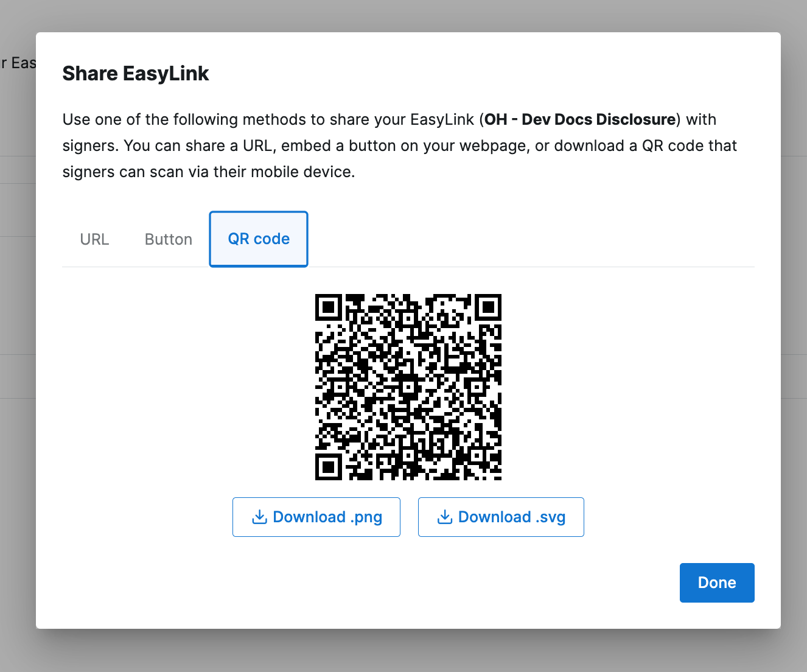
Task: Download the QR code as PNG
Action: click(x=316, y=517)
